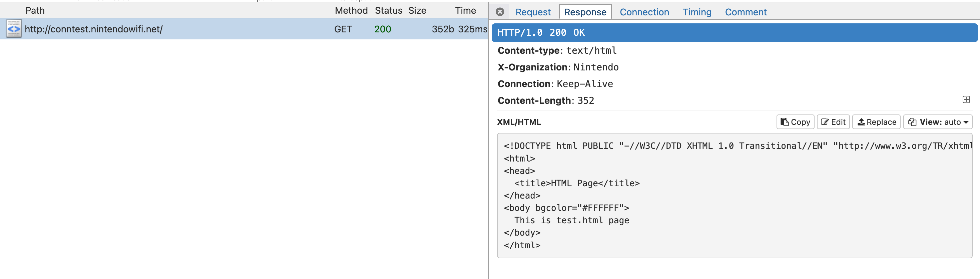Click the opening <head> tag line

pos(519,171)
